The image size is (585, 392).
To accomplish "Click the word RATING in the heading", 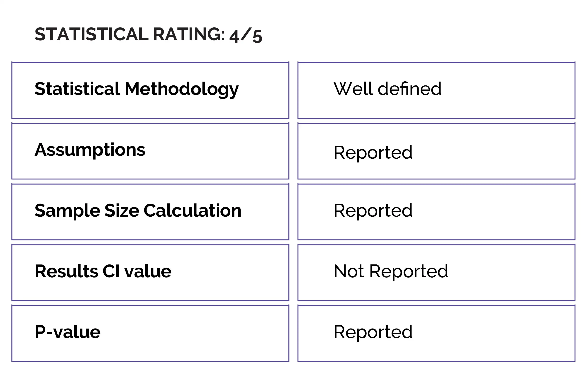I will [x=189, y=34].
